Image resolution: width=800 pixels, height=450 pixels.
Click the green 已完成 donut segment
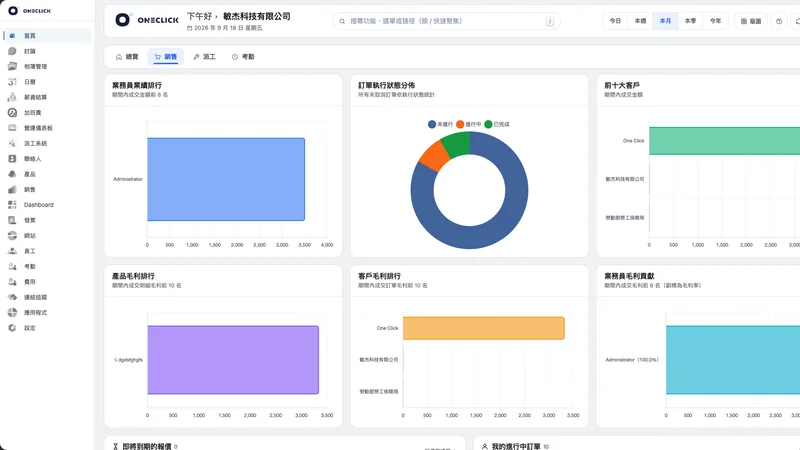[x=457, y=143]
